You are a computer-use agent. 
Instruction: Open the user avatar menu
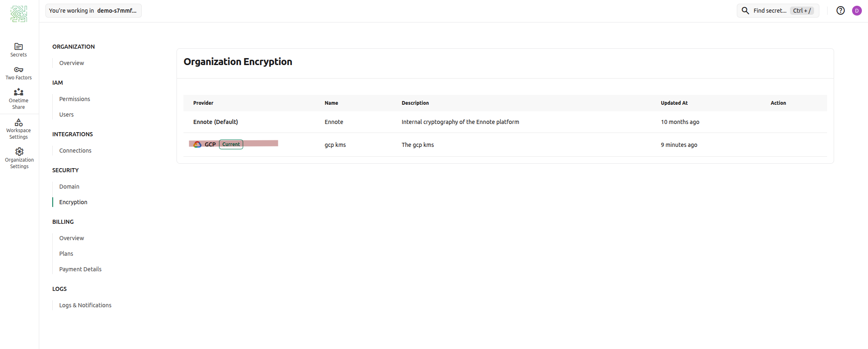point(857,11)
